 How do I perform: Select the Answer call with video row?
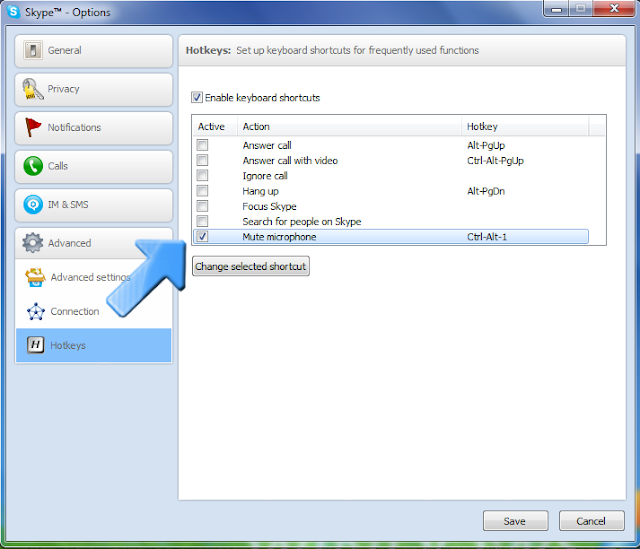[390, 160]
